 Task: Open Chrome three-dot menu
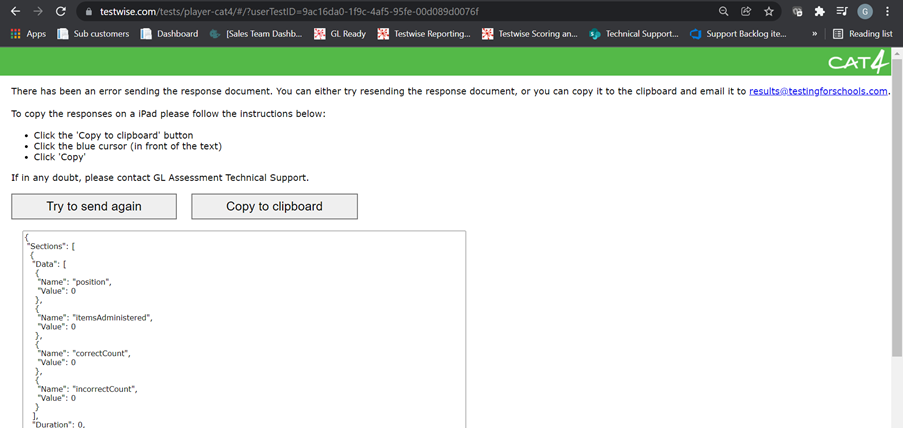click(888, 11)
